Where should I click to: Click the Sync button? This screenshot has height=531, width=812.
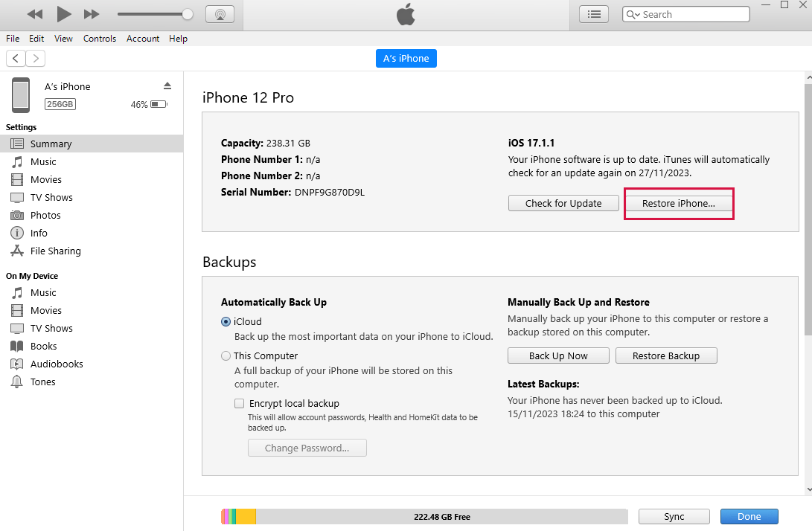coord(674,517)
